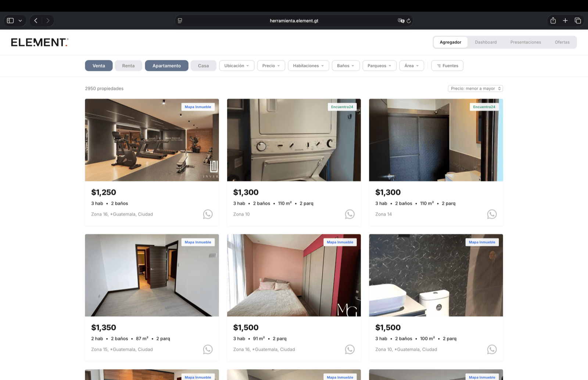Image resolution: width=588 pixels, height=380 pixels.
Task: Click the back navigation arrow
Action: pyautogui.click(x=36, y=21)
